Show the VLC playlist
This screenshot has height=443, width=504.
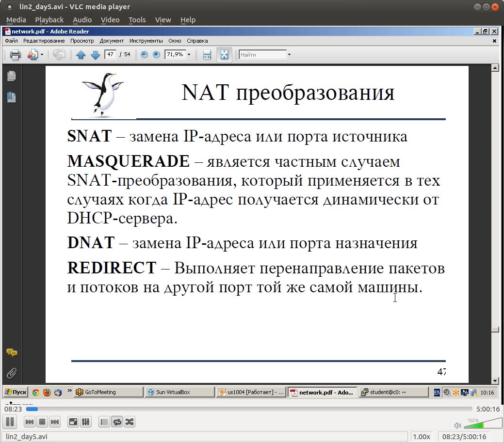pyautogui.click(x=104, y=422)
